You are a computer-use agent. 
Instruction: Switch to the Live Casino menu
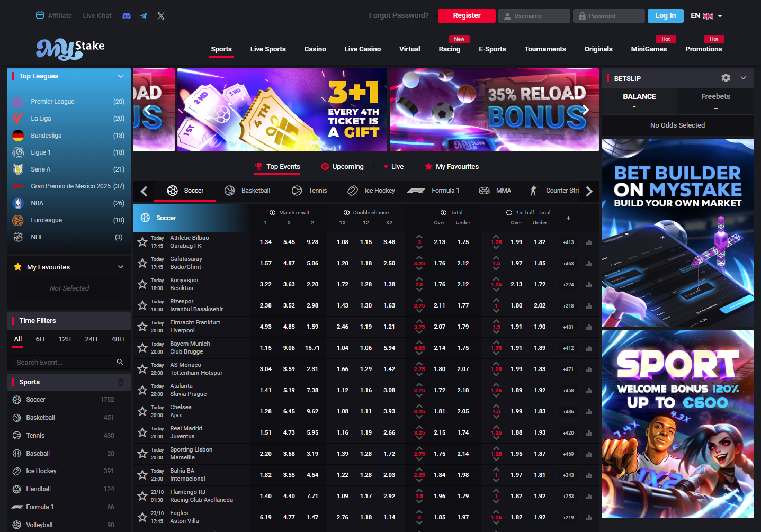pyautogui.click(x=362, y=49)
